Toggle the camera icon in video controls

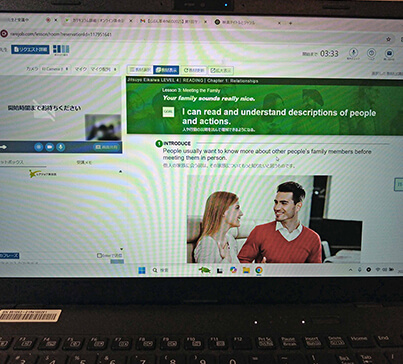(50, 147)
